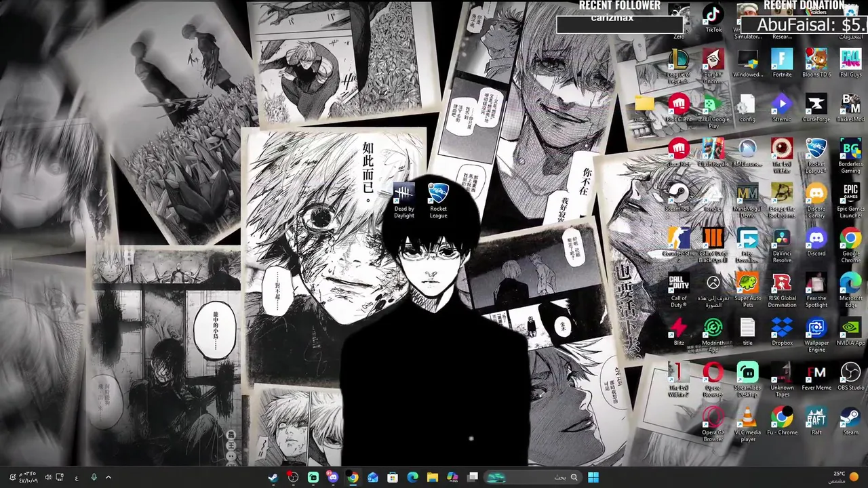Launch the Streamlabs Desktop desktop shortcut
Screen dimensions: 868x488
click(x=747, y=380)
